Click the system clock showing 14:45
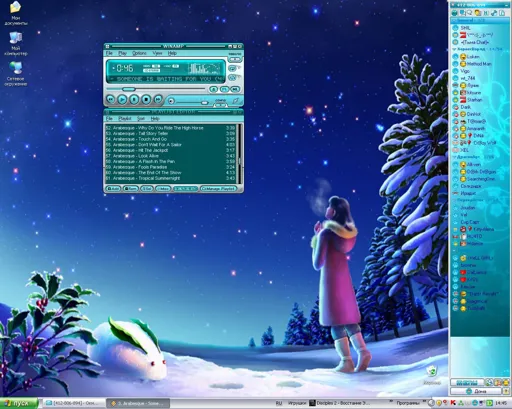This screenshot has height=409, width=512. click(x=501, y=403)
